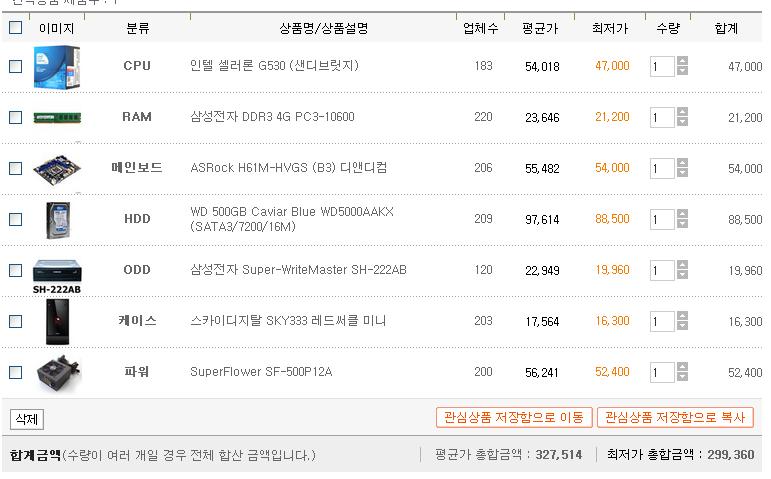Click the 메인보드 quantity input field
This screenshot has height=479, width=771.
pos(662,169)
